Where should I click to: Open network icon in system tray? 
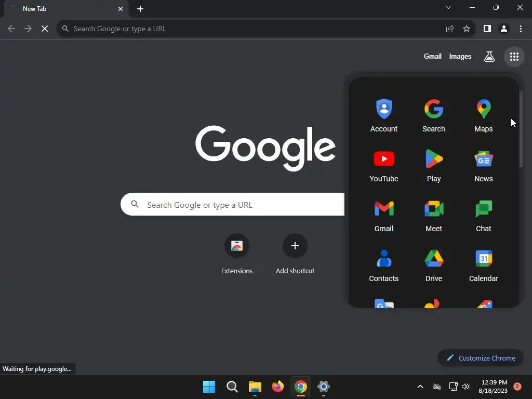(x=453, y=387)
